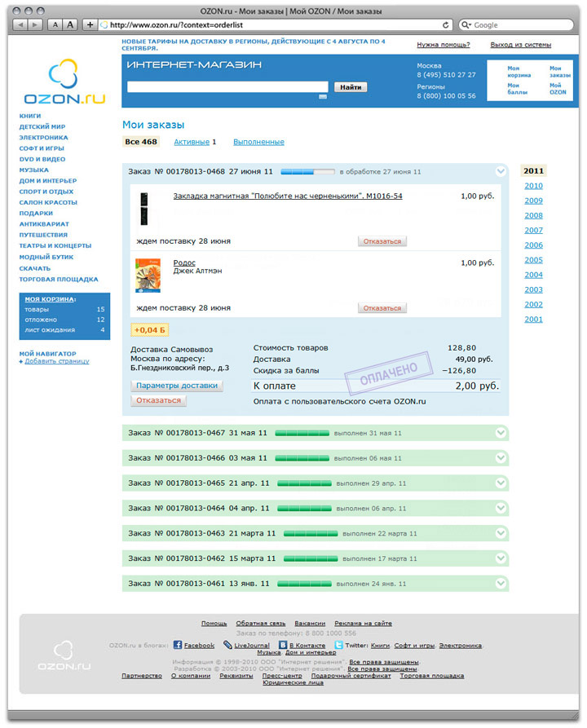
Task: Switch to the Выполненные orders tab
Action: 258,142
